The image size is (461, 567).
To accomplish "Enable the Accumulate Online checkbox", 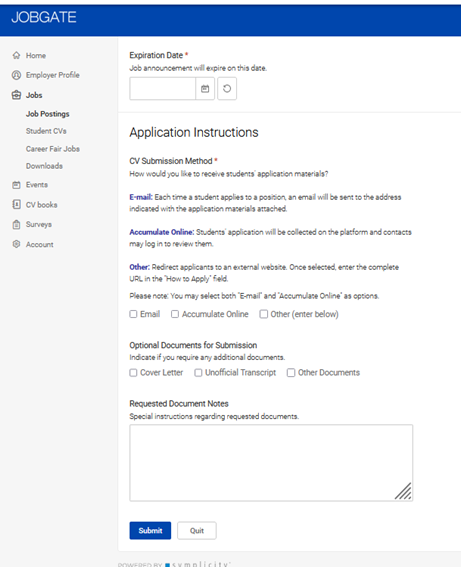I will [175, 314].
